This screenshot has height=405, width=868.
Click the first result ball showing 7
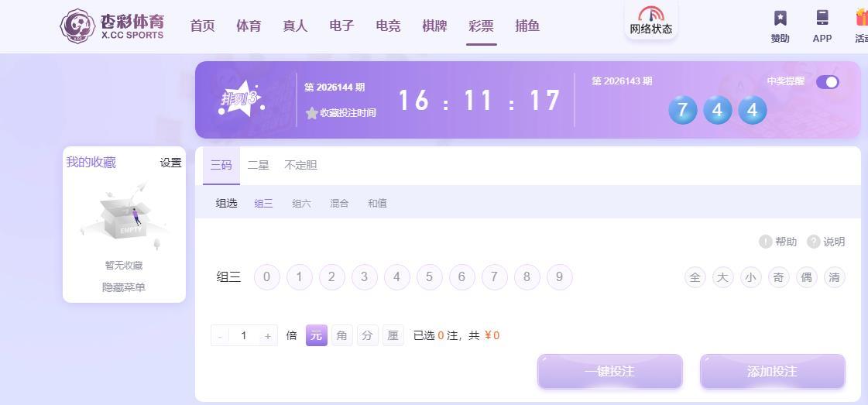[x=683, y=110]
